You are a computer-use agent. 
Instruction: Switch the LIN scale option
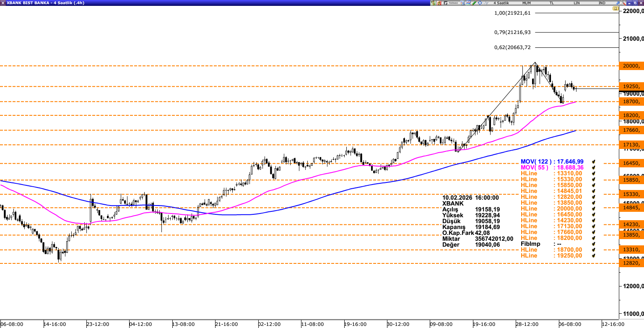(x=577, y=3)
